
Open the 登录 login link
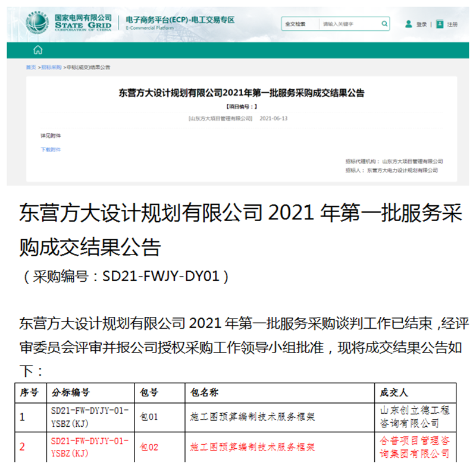click(422, 24)
